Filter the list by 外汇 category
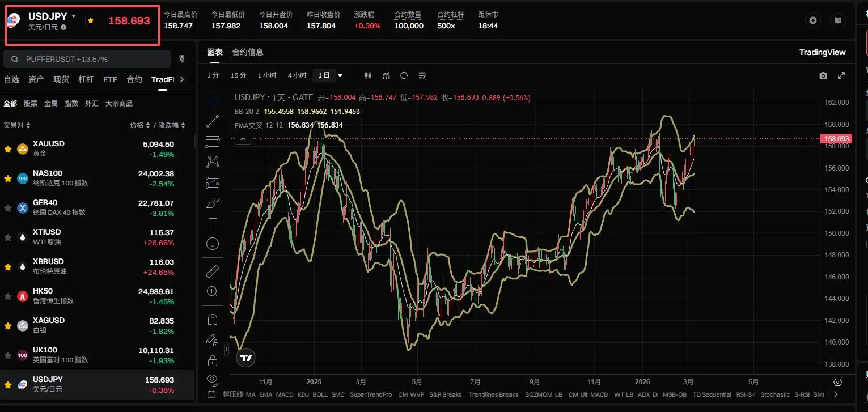The image size is (868, 412). pyautogui.click(x=92, y=104)
